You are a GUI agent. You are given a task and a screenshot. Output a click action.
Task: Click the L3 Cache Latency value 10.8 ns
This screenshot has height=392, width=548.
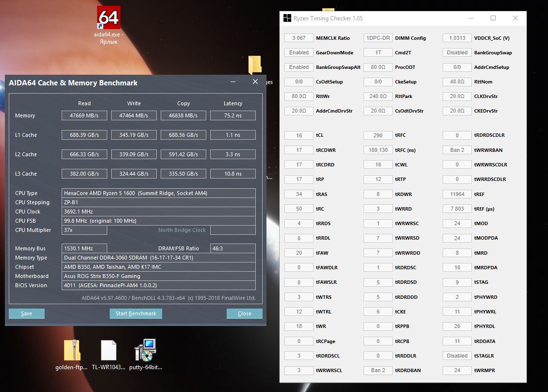click(233, 174)
